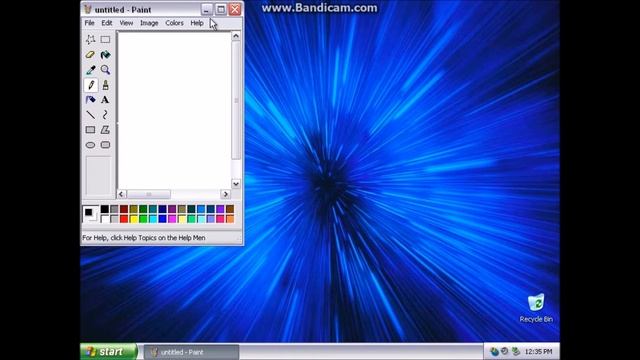Screen dimensions: 640x360
Task: Select the rectangular Select tool
Action: coord(105,40)
